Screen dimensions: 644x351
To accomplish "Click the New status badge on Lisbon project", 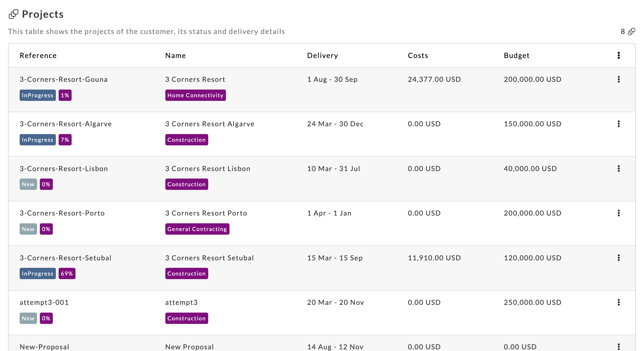I will tap(28, 184).
